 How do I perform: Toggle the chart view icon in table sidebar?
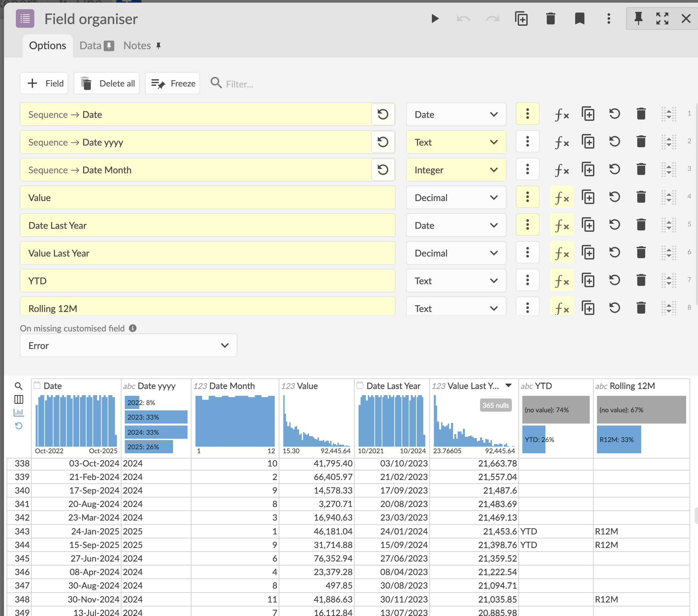[19, 413]
